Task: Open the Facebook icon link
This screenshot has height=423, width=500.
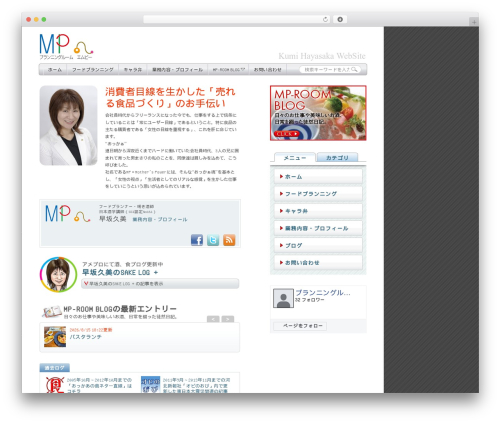Action: tap(197, 240)
